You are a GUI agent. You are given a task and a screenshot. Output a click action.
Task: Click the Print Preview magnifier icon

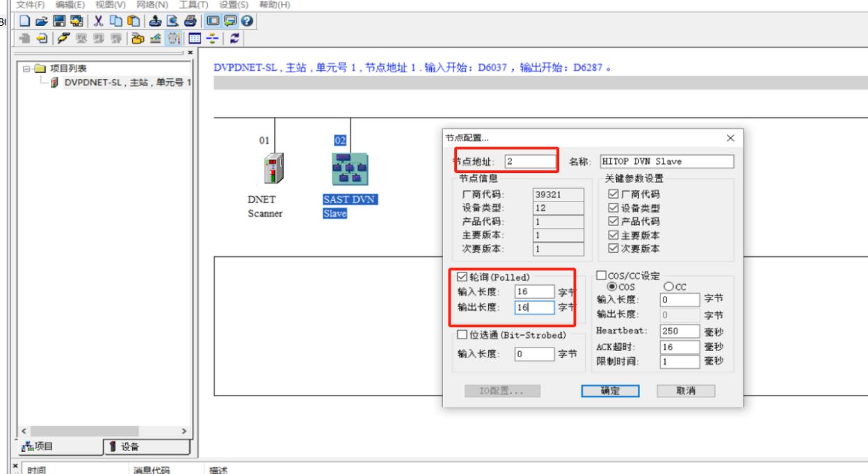click(173, 21)
